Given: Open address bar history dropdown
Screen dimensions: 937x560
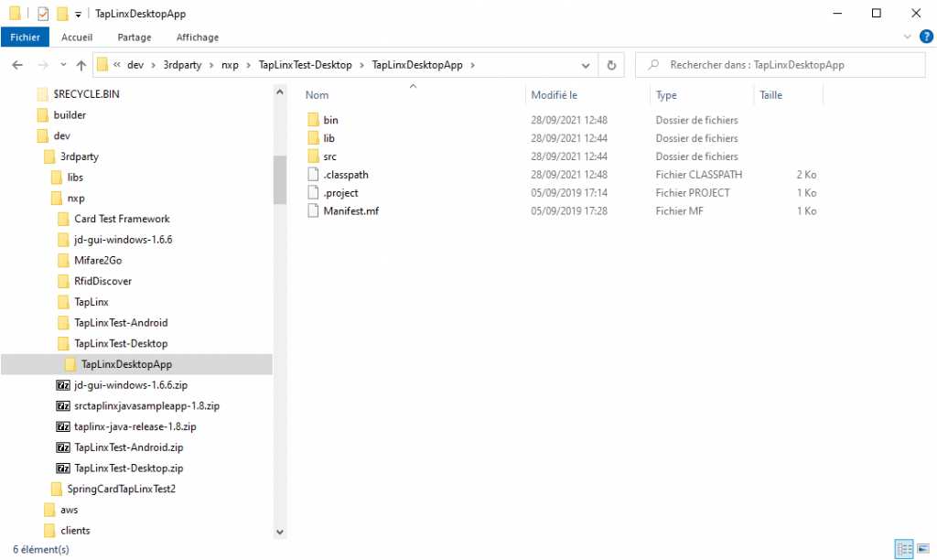Looking at the screenshot, I should [586, 65].
